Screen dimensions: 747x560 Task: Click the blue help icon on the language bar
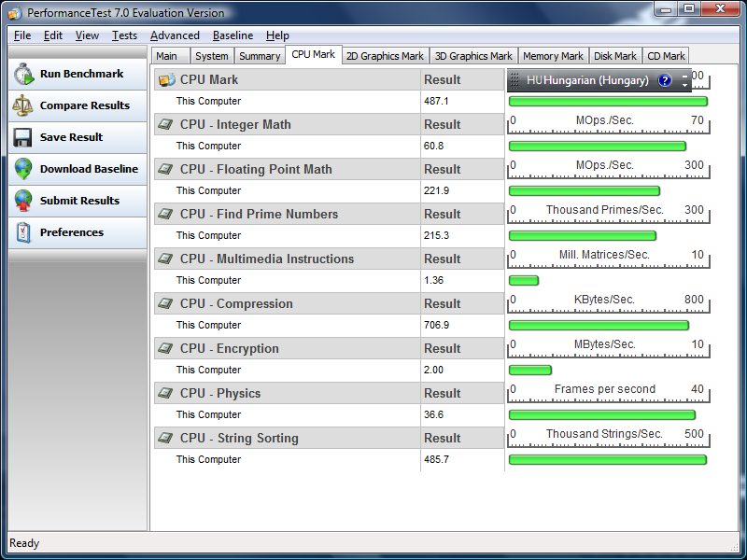665,80
